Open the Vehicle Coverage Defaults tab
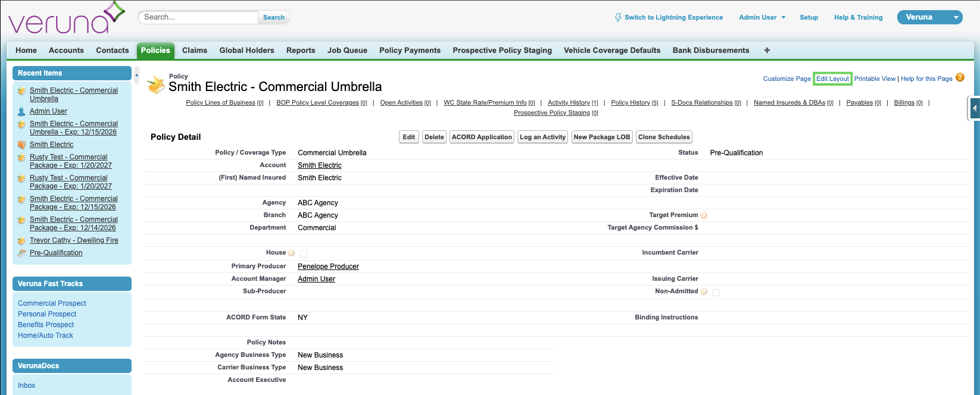This screenshot has height=395, width=980. coord(612,51)
